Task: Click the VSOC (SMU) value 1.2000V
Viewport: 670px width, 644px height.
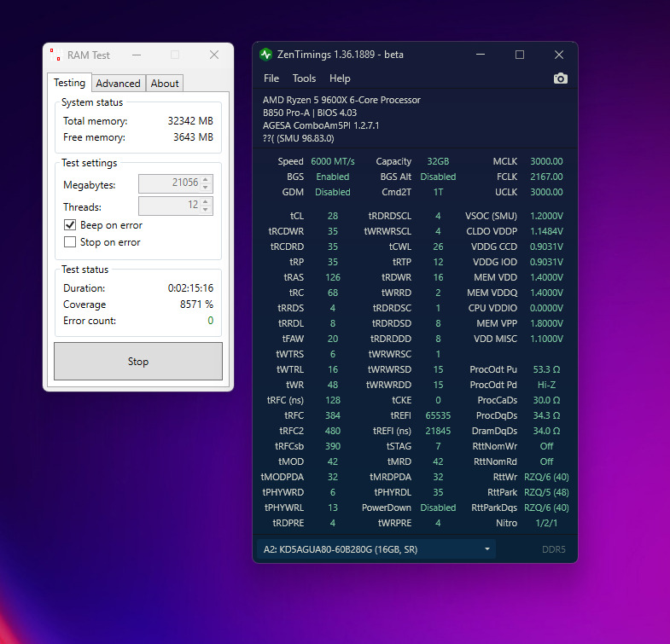Action: [x=546, y=216]
